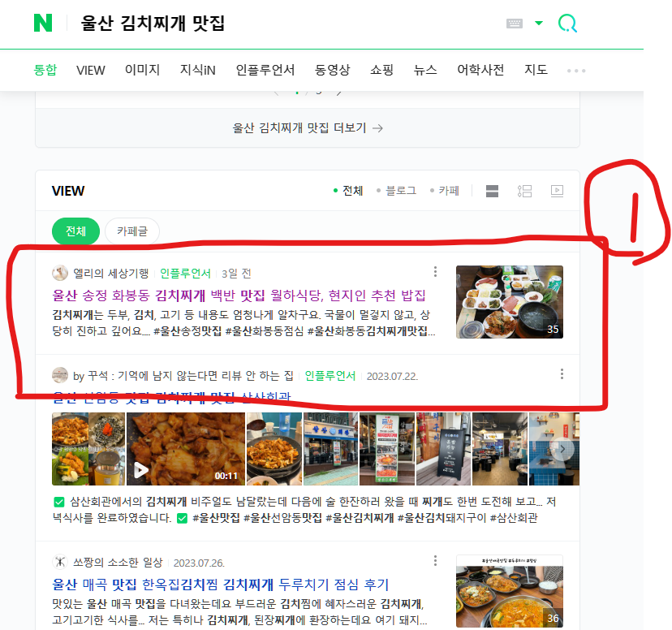The width and height of the screenshot is (672, 630).
Task: Switch to the VIEW tab
Action: pyautogui.click(x=90, y=70)
